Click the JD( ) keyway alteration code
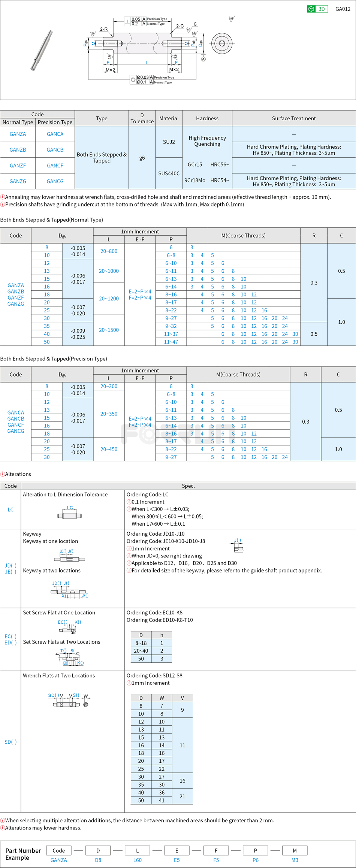The width and height of the screenshot is (356, 868). [10, 566]
